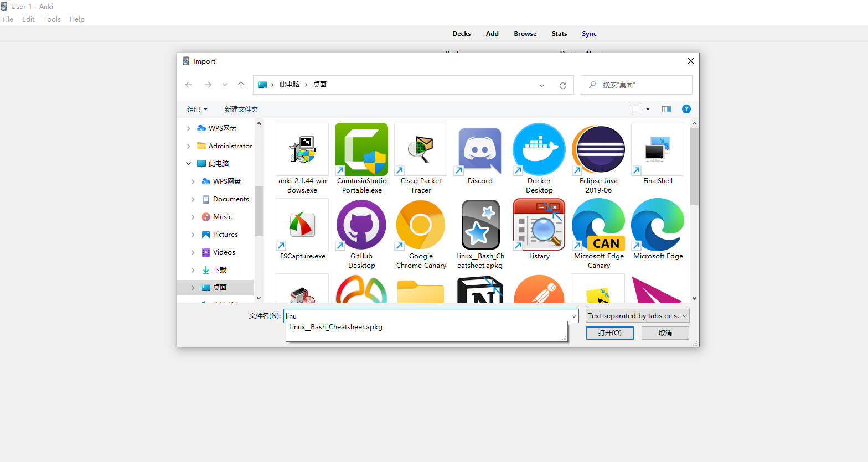This screenshot has height=462, width=868.
Task: Select 桌面 in the navigation tree
Action: (216, 288)
